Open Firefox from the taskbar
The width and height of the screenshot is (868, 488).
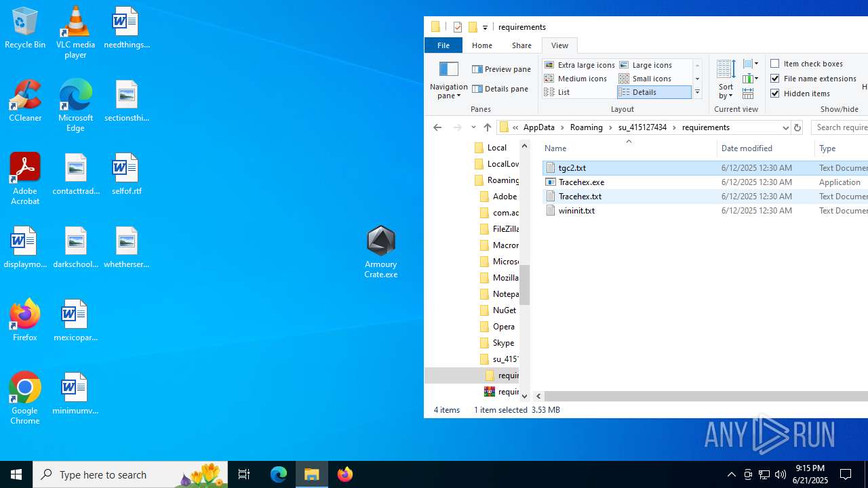(x=345, y=474)
